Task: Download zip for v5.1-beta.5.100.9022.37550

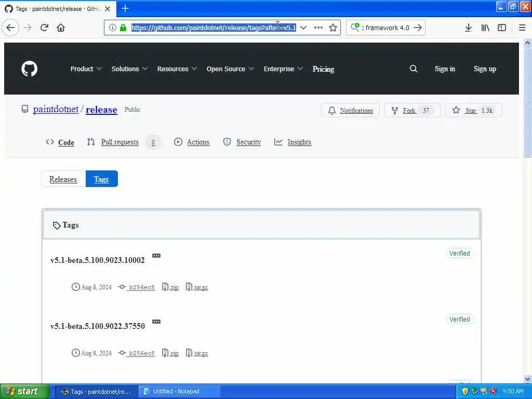Action: click(x=170, y=353)
